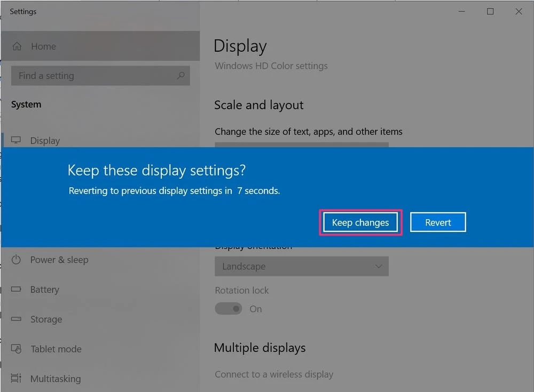Select the Battery icon in sidebar
Viewport: 534px width, 392px height.
(x=17, y=290)
